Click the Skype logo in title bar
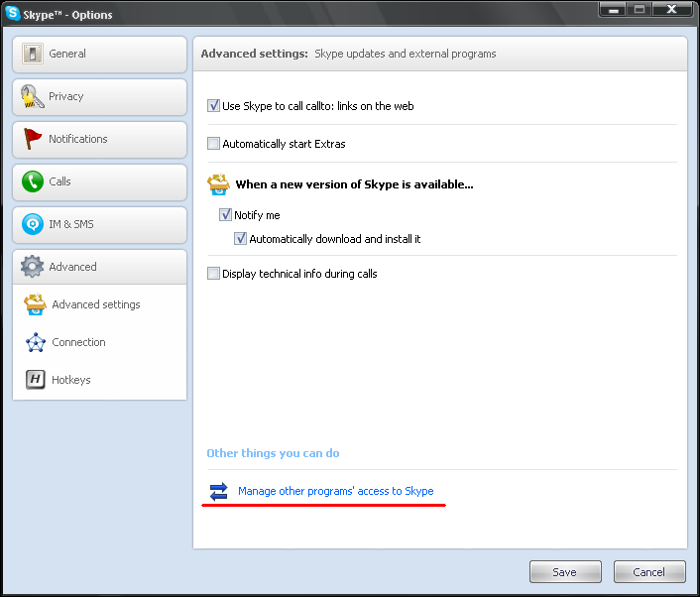 [13, 13]
